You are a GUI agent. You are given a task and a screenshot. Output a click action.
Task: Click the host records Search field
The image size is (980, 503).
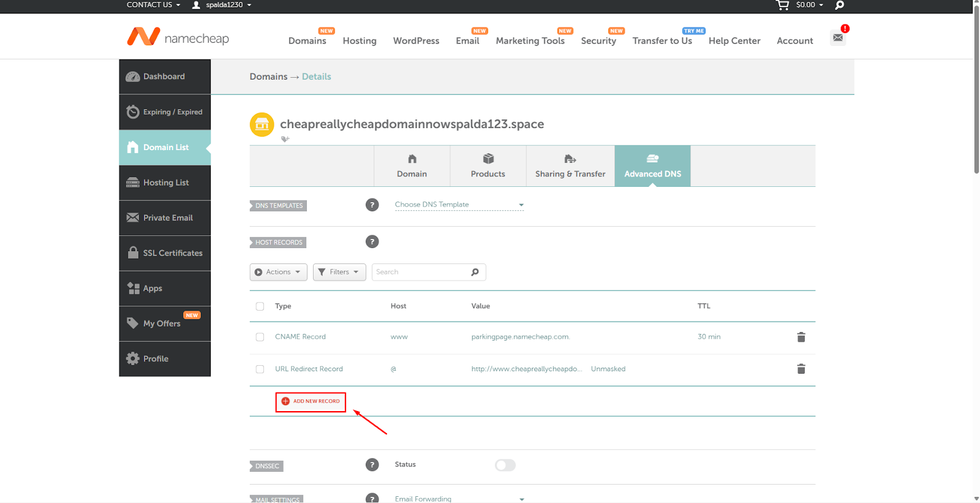click(421, 272)
